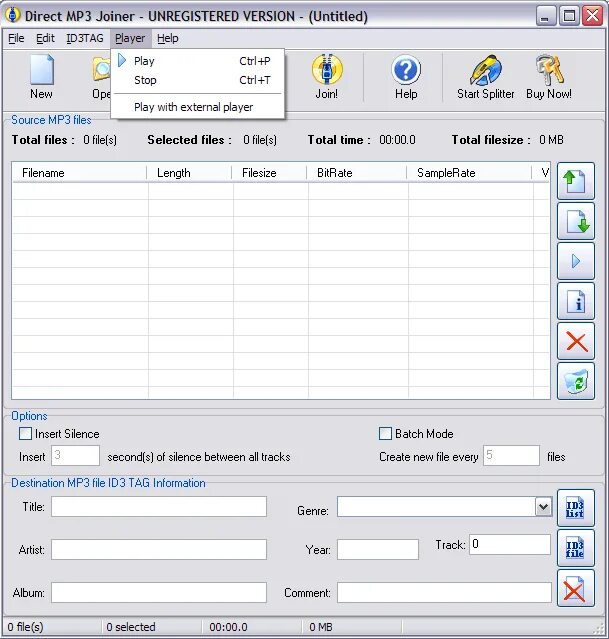The image size is (609, 639).
Task: Choose Stop from the Player menu
Action: (x=197, y=80)
